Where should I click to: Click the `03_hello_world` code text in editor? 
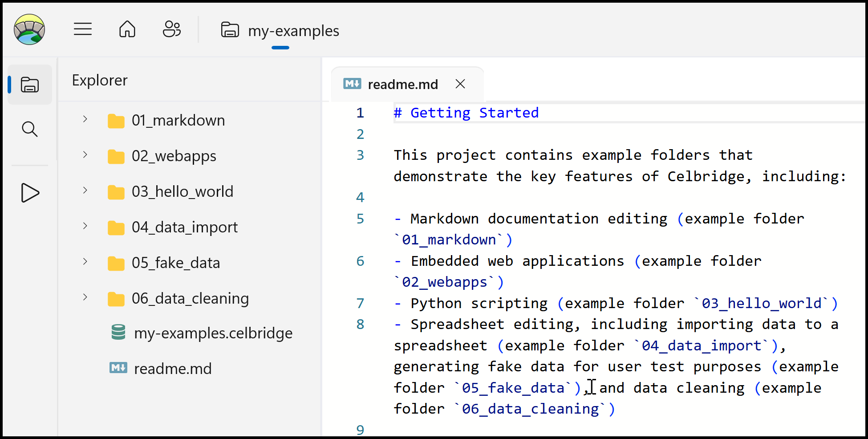tap(762, 304)
